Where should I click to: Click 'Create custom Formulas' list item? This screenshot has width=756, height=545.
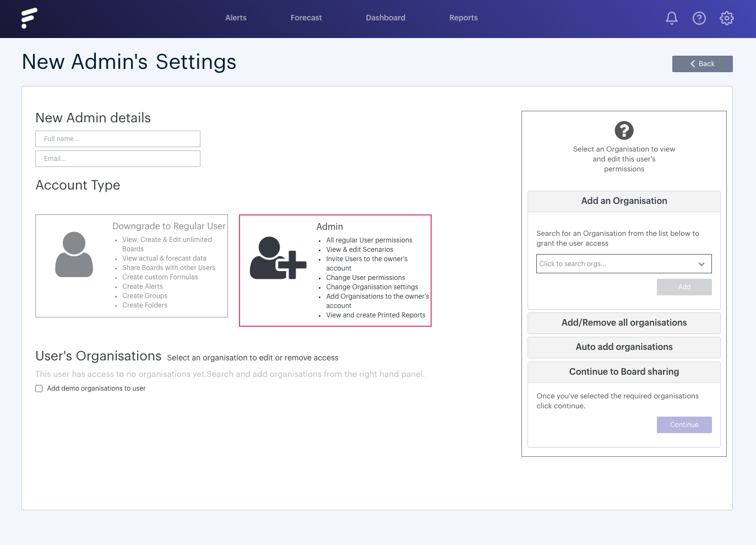(x=160, y=277)
